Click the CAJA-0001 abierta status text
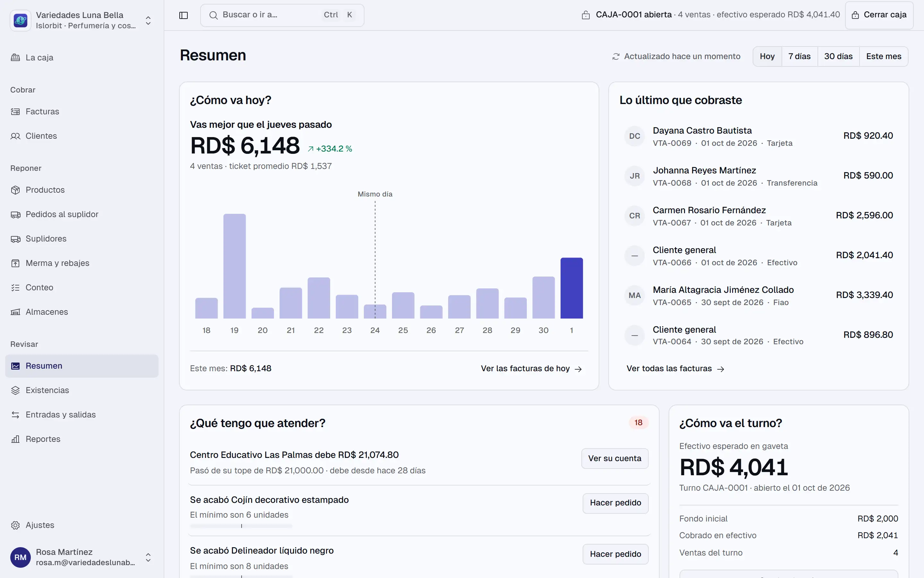924x578 pixels. (x=633, y=14)
